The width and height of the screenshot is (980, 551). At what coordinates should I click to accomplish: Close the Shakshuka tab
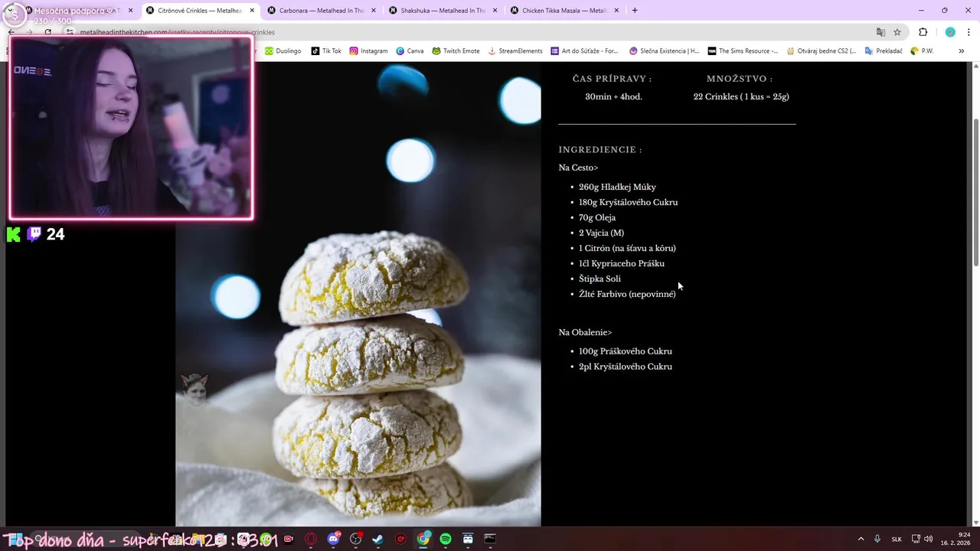[495, 10]
